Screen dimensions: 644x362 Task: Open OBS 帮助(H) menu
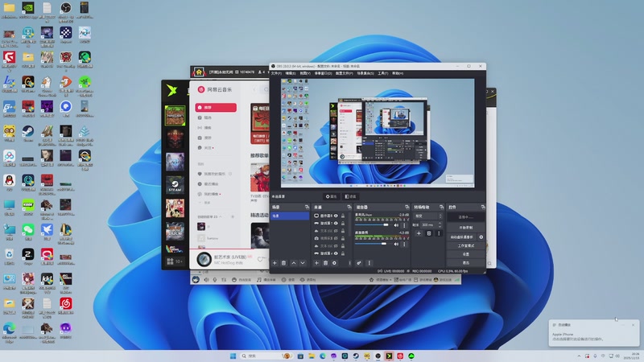(x=398, y=73)
